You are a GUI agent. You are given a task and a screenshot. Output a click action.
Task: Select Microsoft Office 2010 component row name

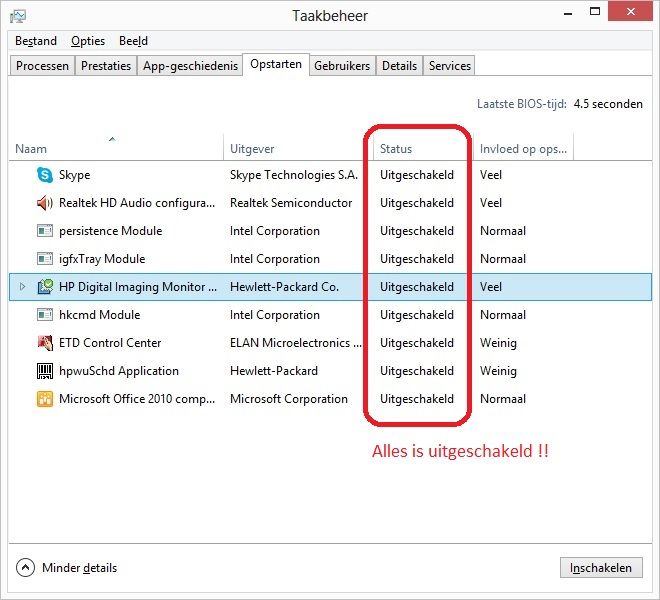coord(137,399)
